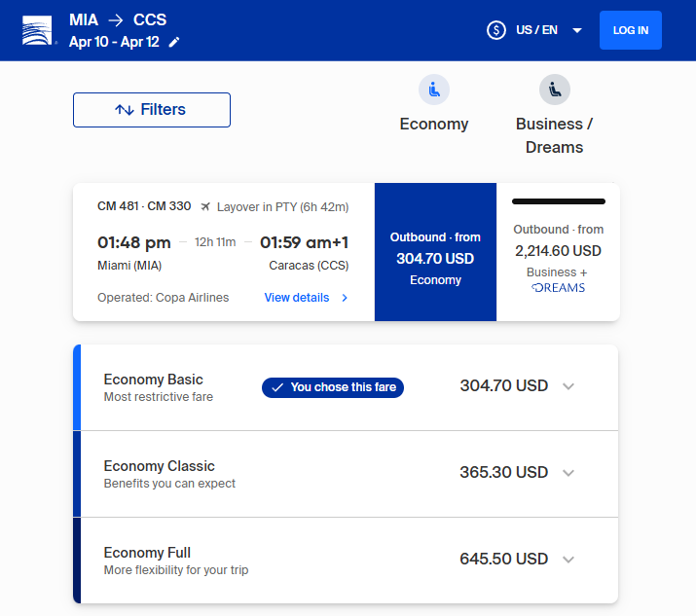Click the DREAMS logo in business fare
Viewport: 696px width, 616px height.
click(x=558, y=288)
